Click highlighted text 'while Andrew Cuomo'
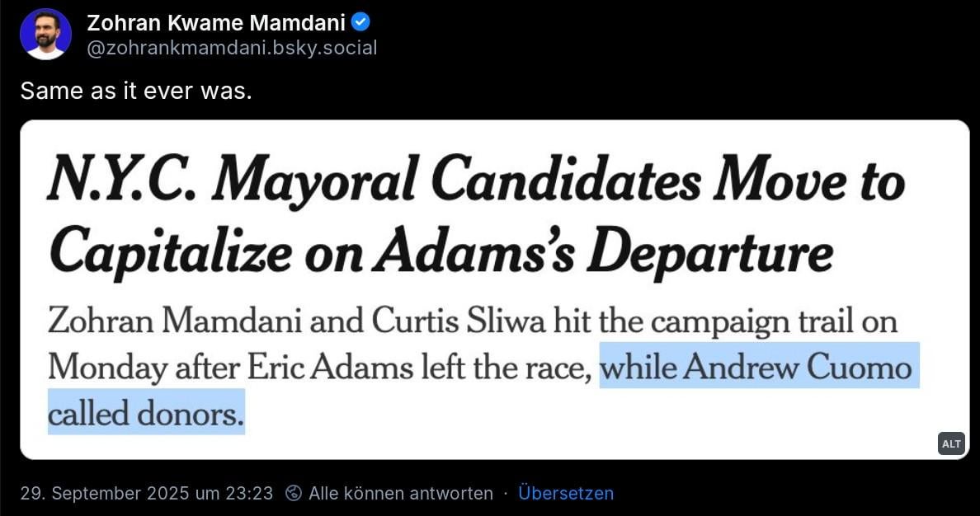This screenshot has width=980, height=516. pos(756,366)
